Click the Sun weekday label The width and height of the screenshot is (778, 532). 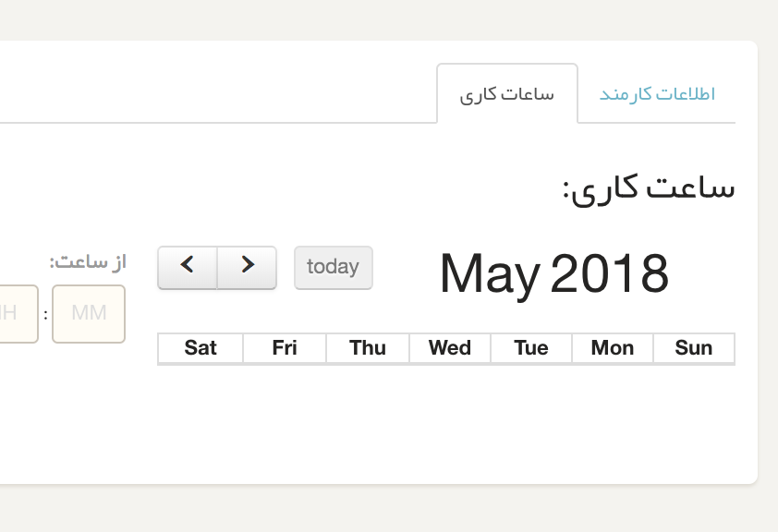pyautogui.click(x=694, y=348)
